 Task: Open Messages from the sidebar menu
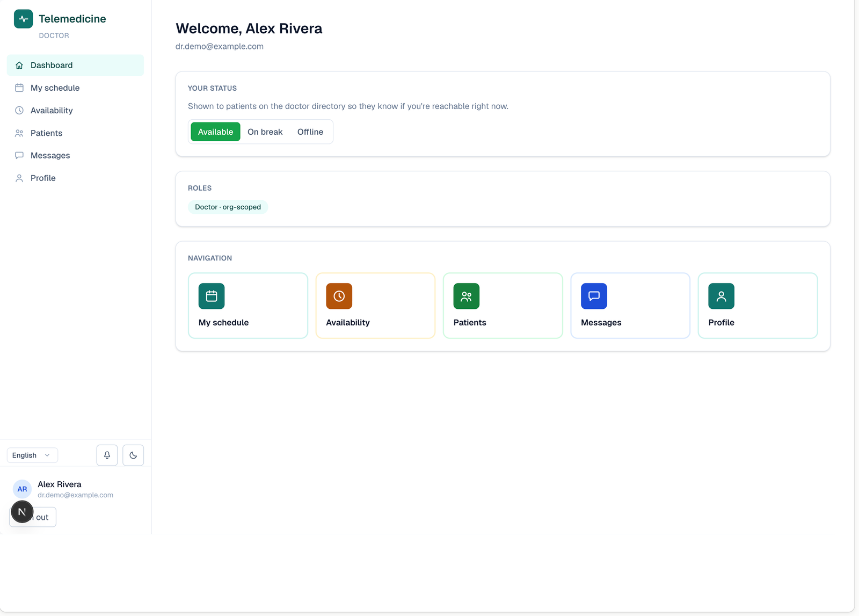(75, 155)
